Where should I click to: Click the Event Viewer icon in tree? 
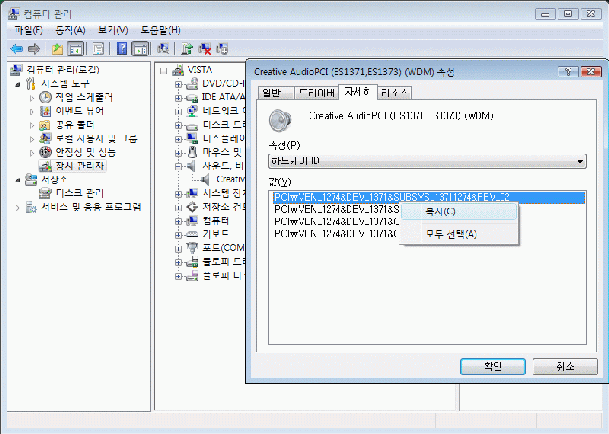(x=45, y=111)
